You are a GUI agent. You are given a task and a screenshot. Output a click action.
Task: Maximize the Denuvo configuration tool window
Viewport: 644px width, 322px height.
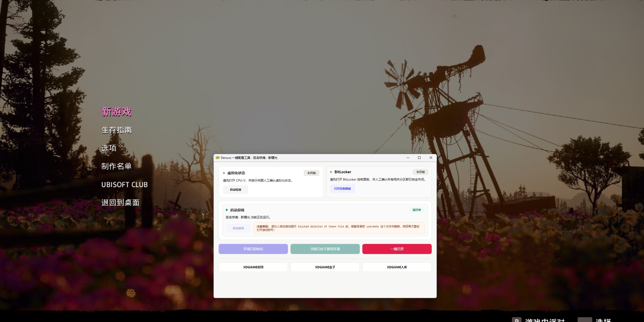tap(419, 158)
